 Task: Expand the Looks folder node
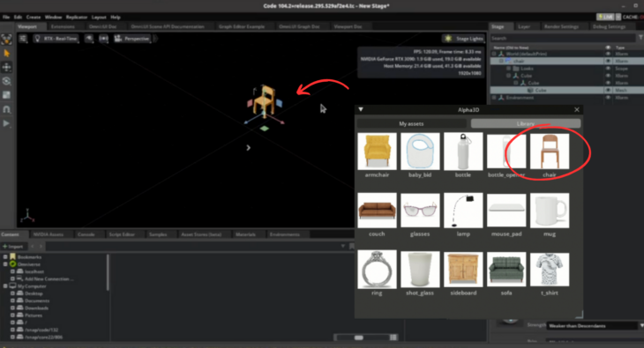point(508,68)
